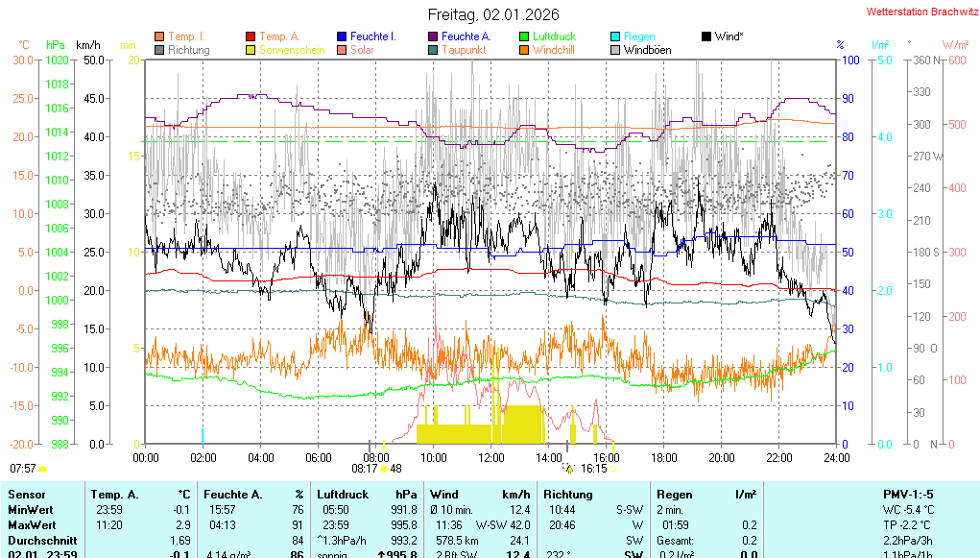
Task: Click the black Wind legend square
Action: 706,36
